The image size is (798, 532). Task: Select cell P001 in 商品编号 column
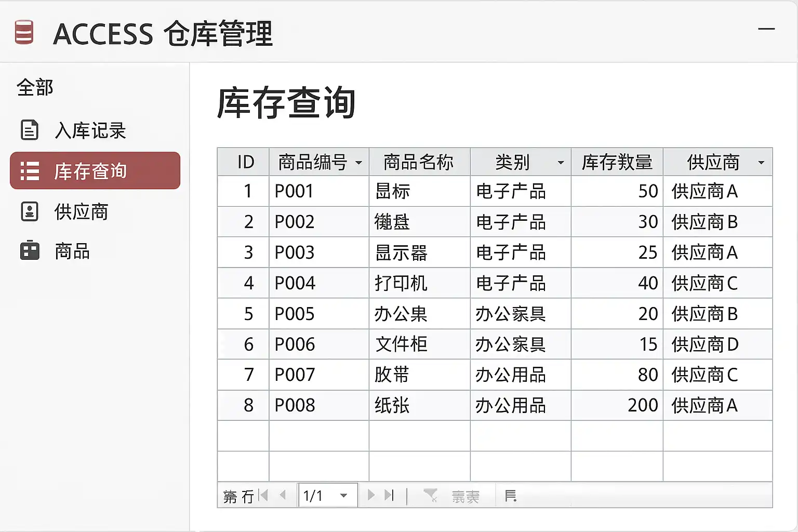pos(319,191)
